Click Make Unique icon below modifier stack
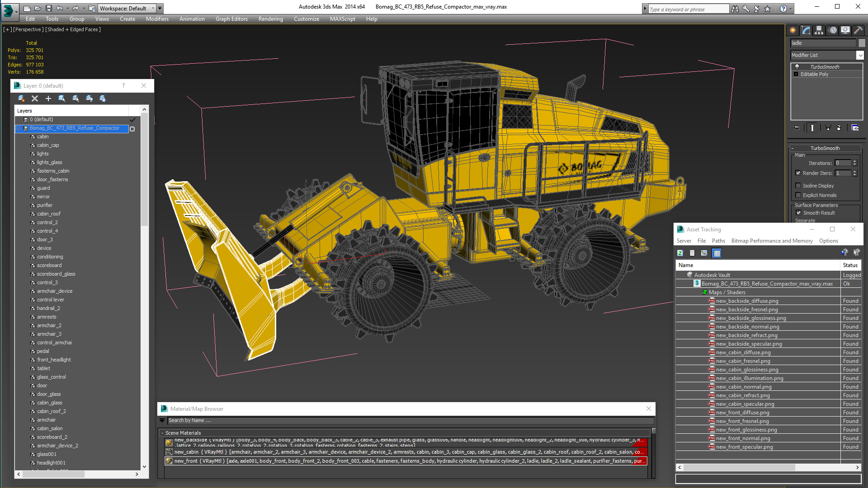 click(x=828, y=128)
